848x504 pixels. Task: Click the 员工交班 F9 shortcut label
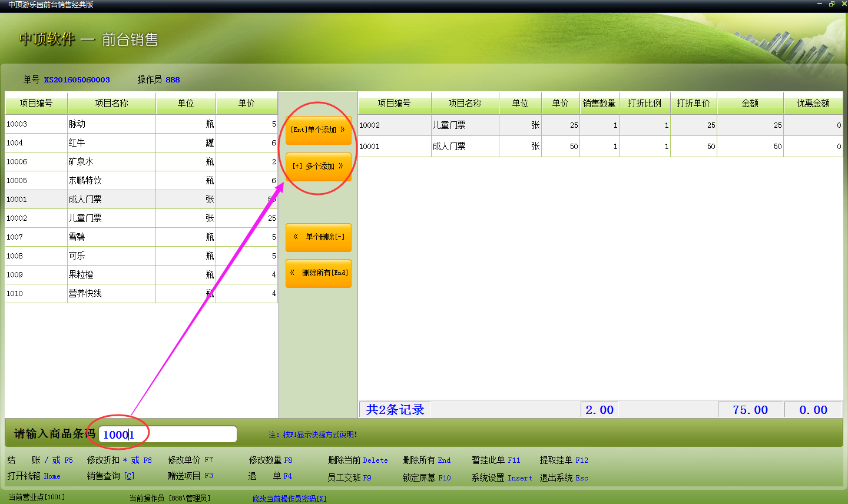point(349,478)
